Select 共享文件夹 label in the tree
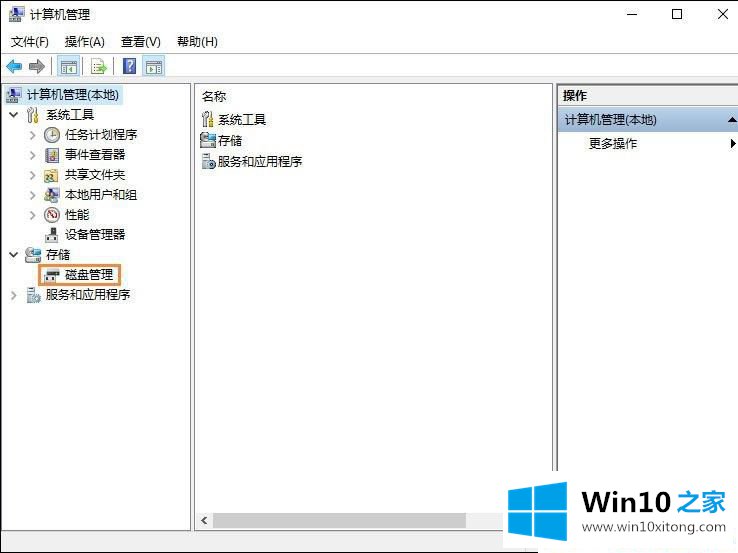The image size is (738, 553). [x=95, y=175]
